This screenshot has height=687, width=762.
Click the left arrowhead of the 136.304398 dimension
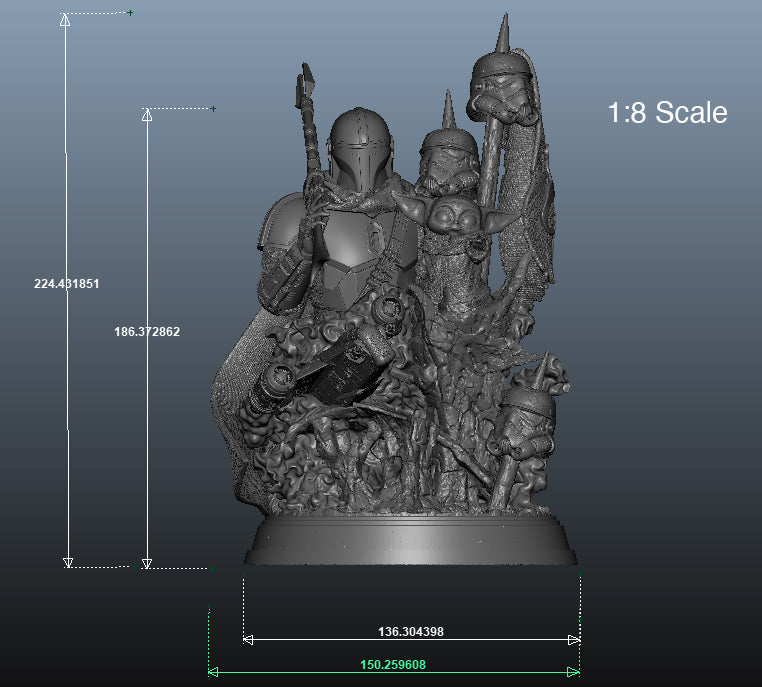click(x=248, y=640)
